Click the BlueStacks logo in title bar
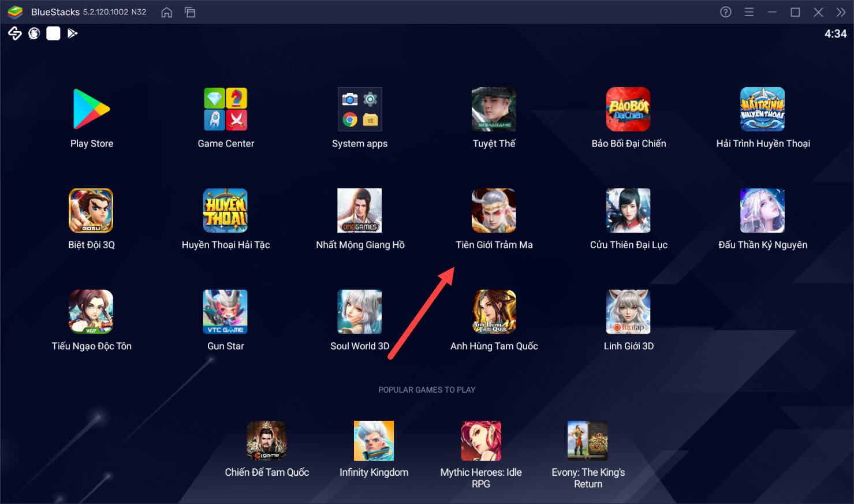The height and width of the screenshot is (504, 854). (x=15, y=12)
